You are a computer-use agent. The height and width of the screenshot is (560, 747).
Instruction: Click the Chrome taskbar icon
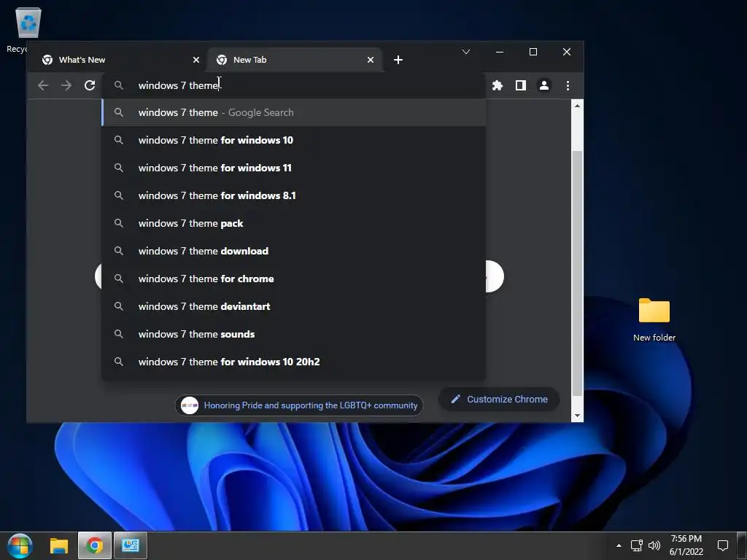coord(95,545)
